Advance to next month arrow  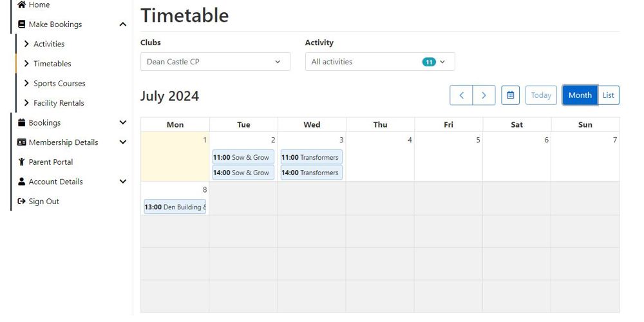[x=484, y=95]
